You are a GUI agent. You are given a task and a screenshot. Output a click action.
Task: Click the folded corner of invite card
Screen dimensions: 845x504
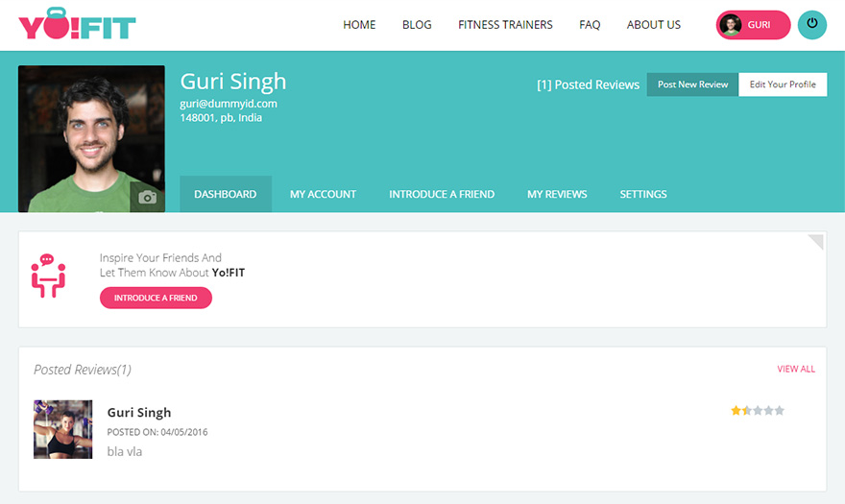[x=816, y=240]
